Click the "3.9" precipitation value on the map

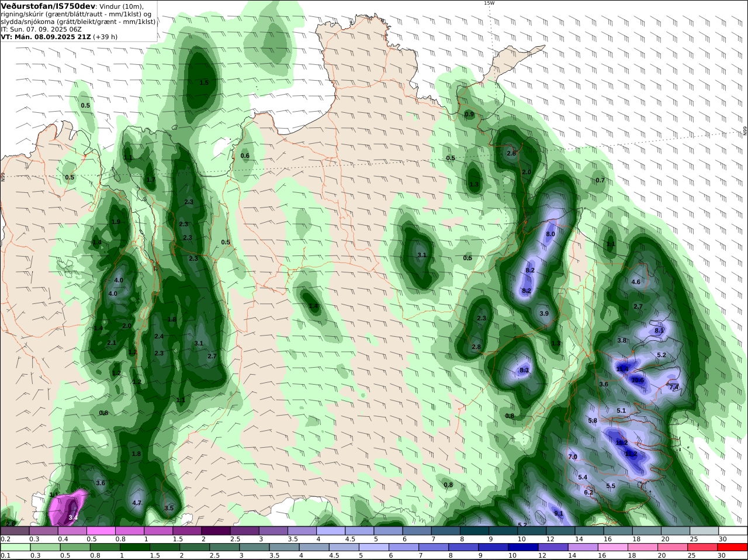(544, 314)
